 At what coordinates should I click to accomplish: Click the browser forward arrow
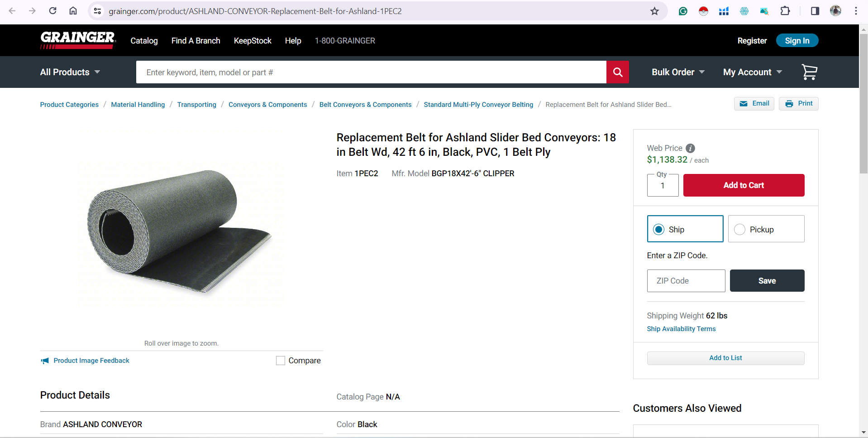pyautogui.click(x=32, y=11)
